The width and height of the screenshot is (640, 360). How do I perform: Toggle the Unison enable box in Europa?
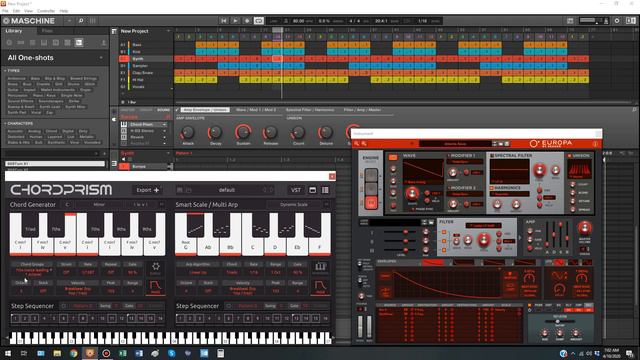(569, 156)
